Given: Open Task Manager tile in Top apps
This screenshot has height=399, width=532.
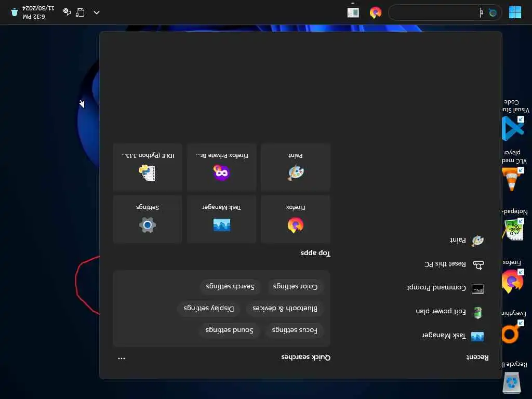Looking at the screenshot, I should (x=221, y=219).
